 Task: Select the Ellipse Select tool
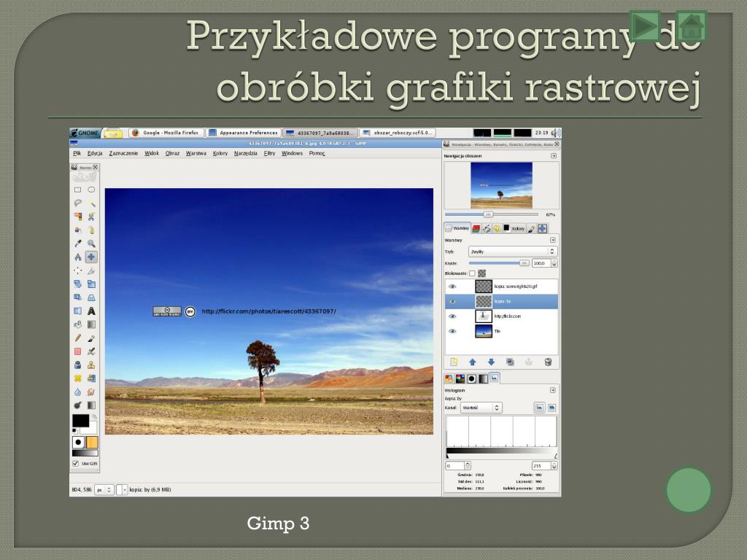(x=91, y=190)
